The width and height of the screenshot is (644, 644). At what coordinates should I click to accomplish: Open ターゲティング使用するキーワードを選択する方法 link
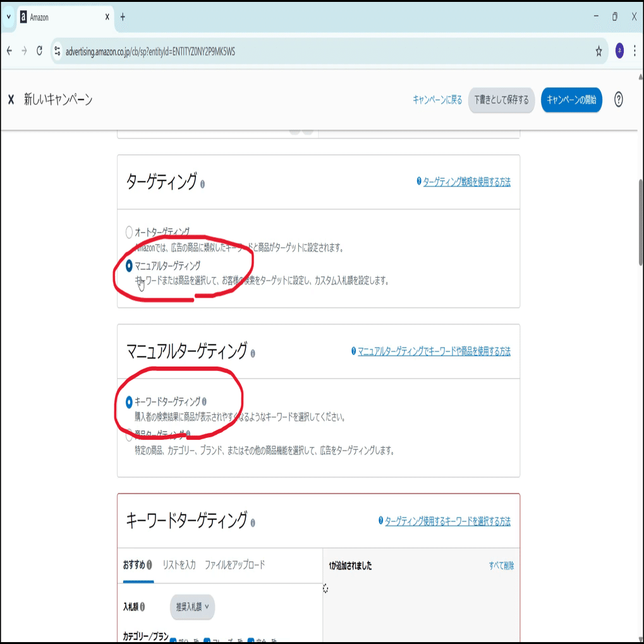pos(447,521)
